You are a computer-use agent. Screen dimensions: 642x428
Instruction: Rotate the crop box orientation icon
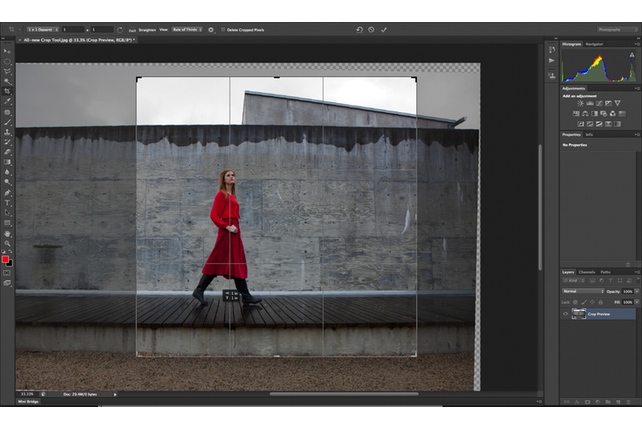click(120, 30)
